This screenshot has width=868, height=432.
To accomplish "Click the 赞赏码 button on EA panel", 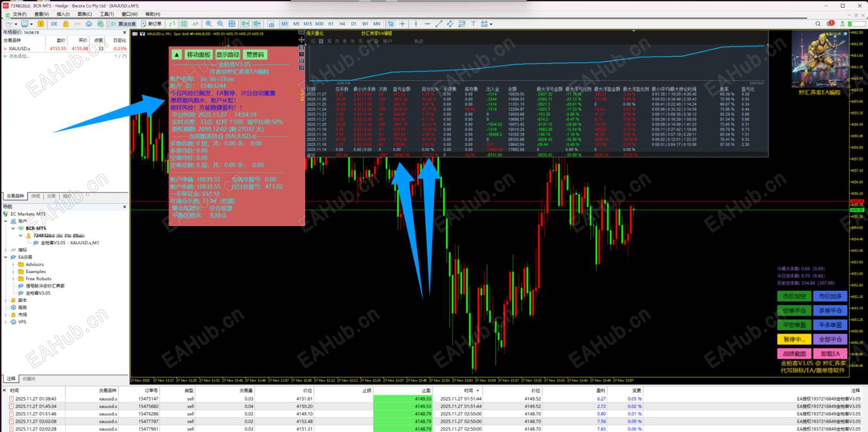I will coord(255,55).
